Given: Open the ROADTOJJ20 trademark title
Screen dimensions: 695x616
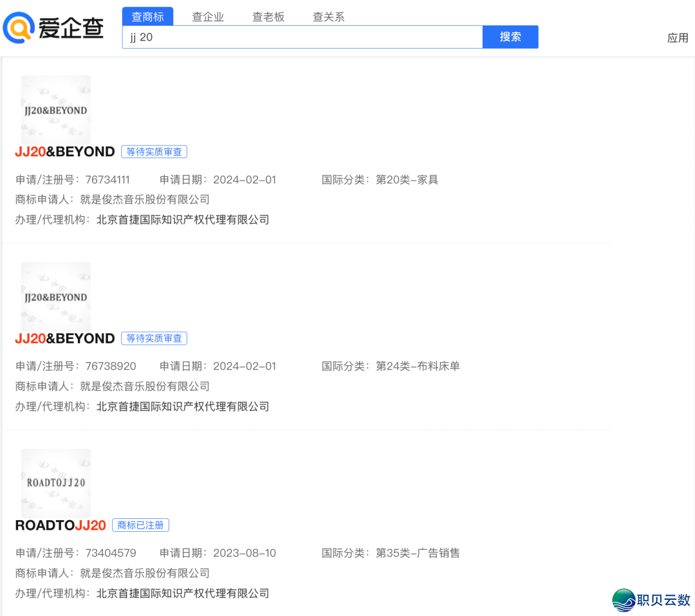Looking at the screenshot, I should [x=60, y=525].
